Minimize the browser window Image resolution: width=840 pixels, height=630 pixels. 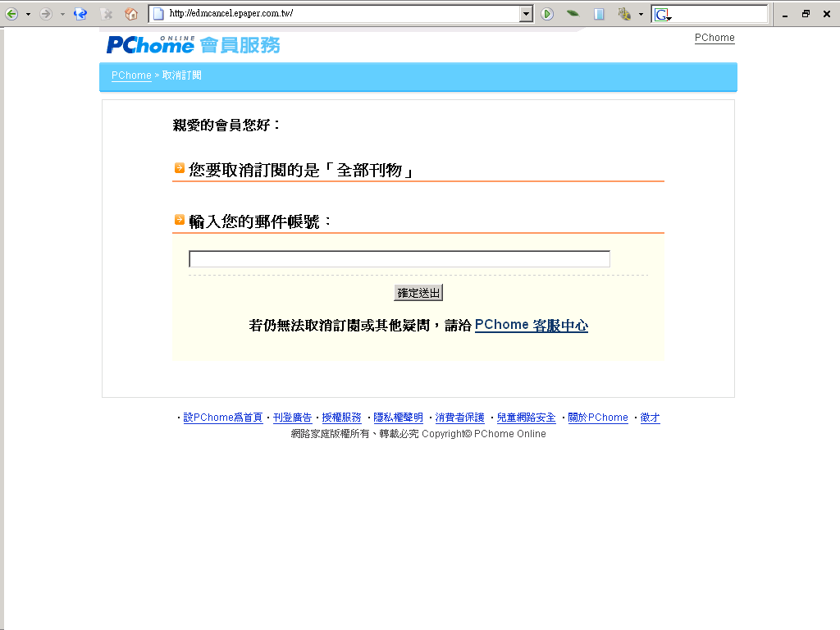pyautogui.click(x=785, y=15)
